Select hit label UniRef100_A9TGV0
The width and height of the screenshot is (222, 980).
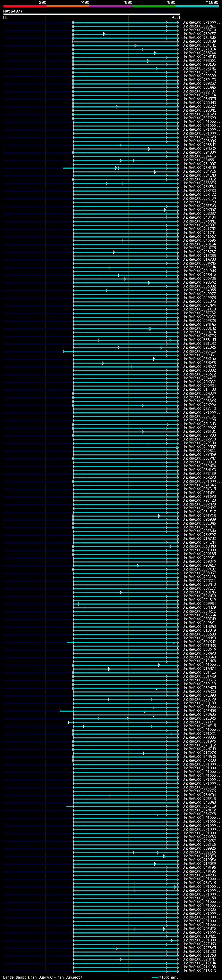point(199,114)
